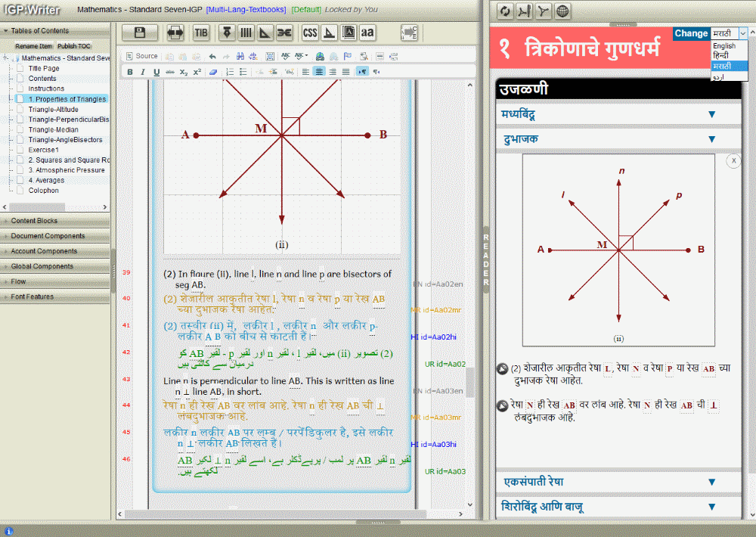Click the eraser remove format icon
756x537 pixels.
point(213,72)
